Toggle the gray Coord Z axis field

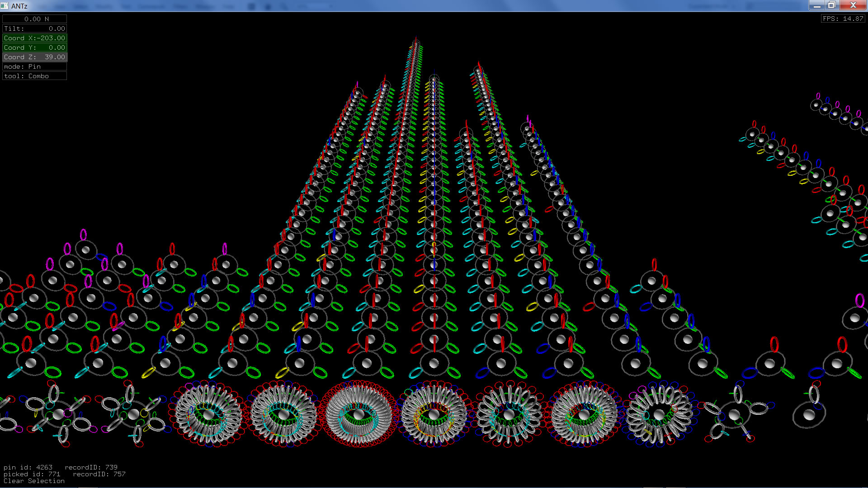tap(34, 57)
